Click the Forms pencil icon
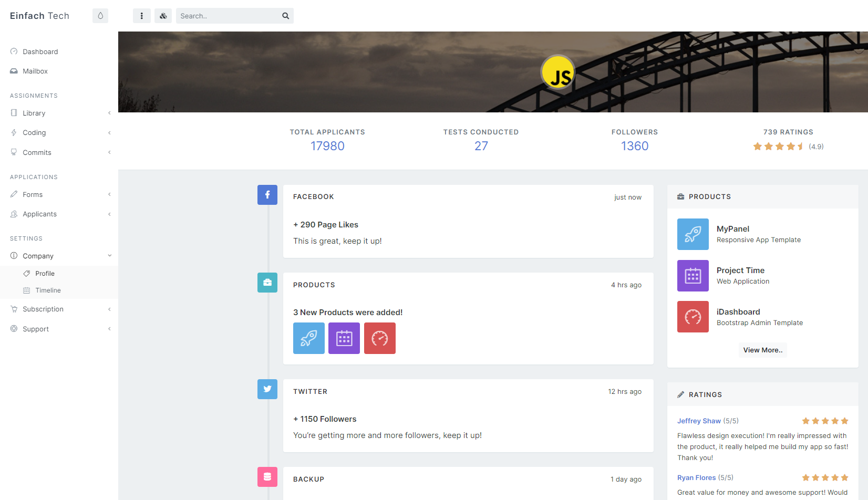 pos(14,194)
